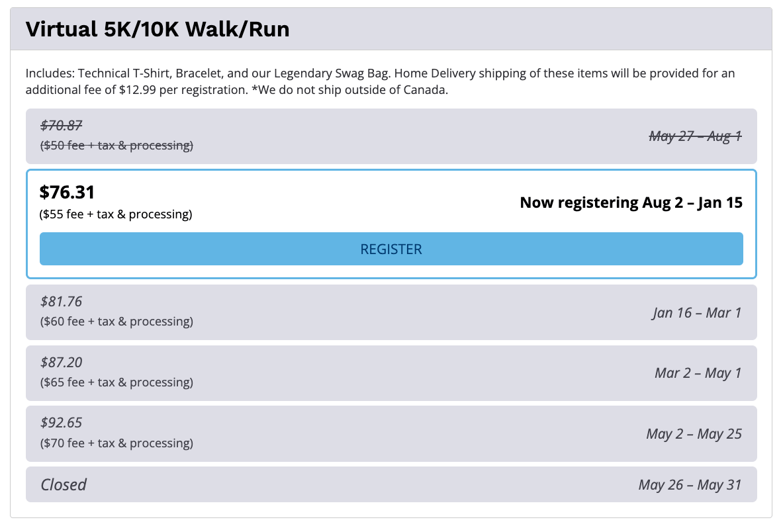This screenshot has height=532, width=783.
Task: Click the $65 fee + tax note
Action: click(x=116, y=382)
